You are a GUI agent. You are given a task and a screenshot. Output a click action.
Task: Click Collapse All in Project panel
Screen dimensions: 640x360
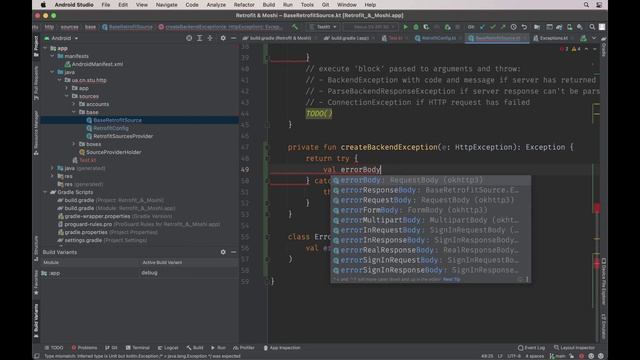click(210, 38)
